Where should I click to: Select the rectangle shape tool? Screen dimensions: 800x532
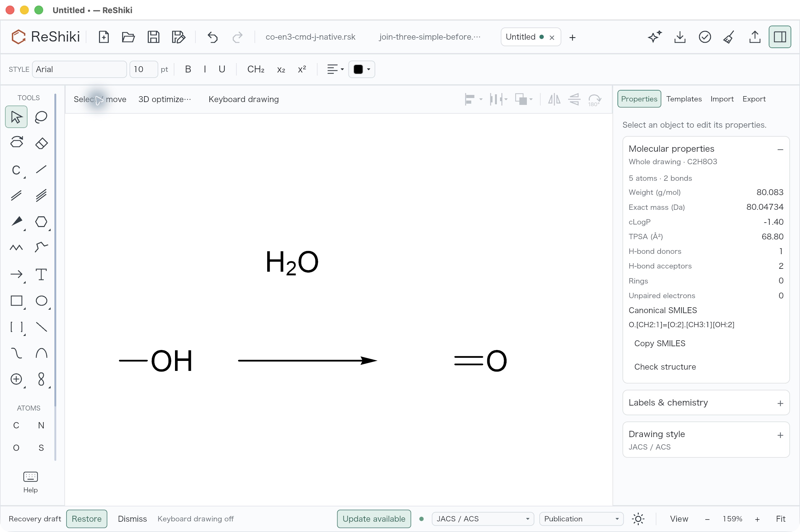pyautogui.click(x=16, y=301)
